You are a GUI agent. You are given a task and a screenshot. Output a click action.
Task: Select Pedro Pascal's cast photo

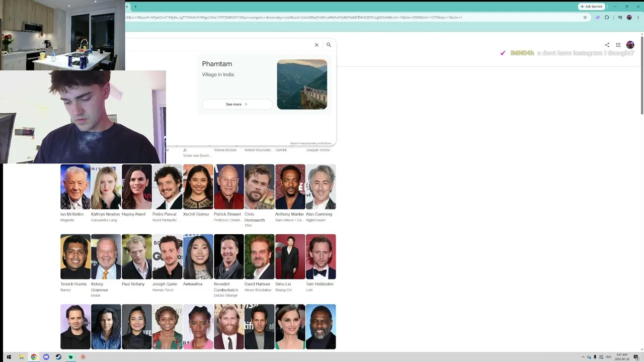[x=168, y=187]
